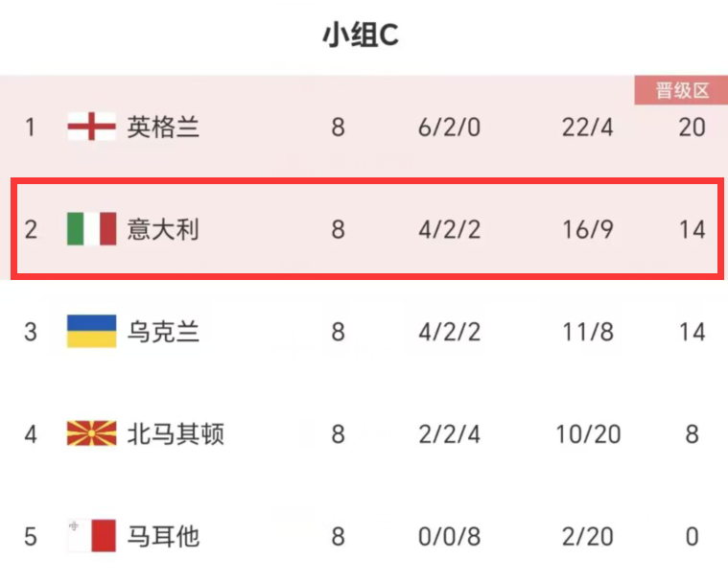Click England's 6/2/0 record

point(449,128)
